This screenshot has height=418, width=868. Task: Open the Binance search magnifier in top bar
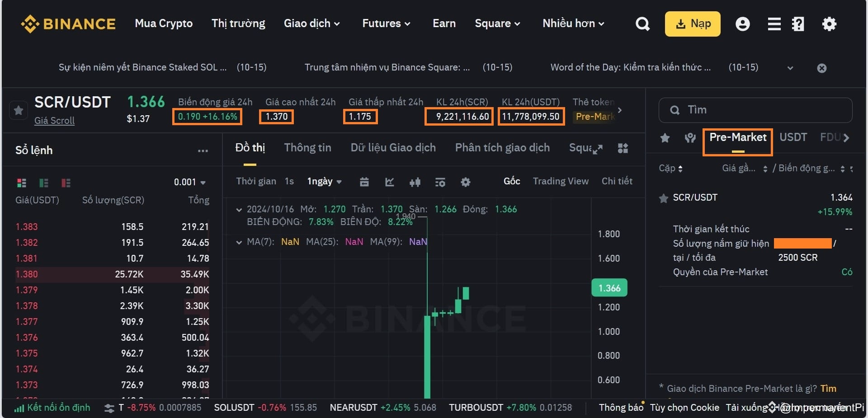point(642,23)
